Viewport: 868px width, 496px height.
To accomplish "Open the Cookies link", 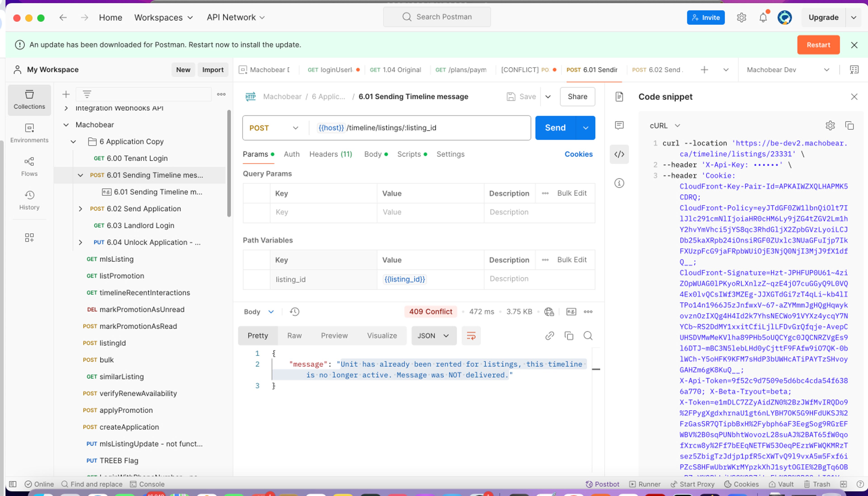I will 578,154.
